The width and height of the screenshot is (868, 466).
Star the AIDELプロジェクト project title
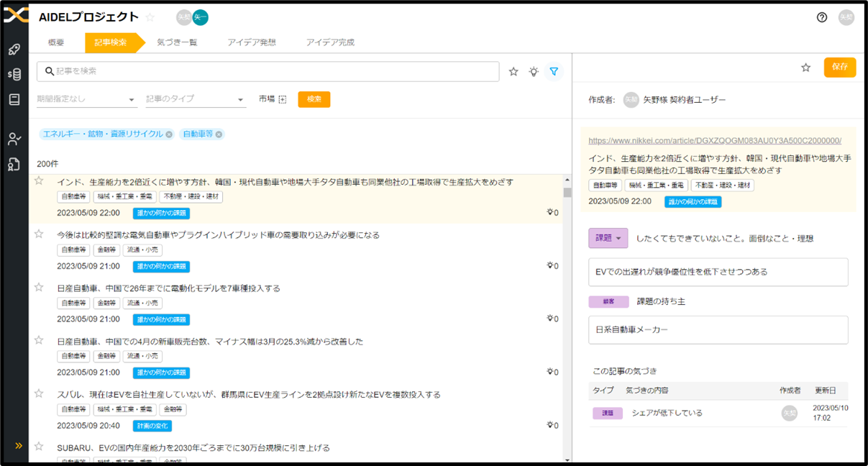150,17
